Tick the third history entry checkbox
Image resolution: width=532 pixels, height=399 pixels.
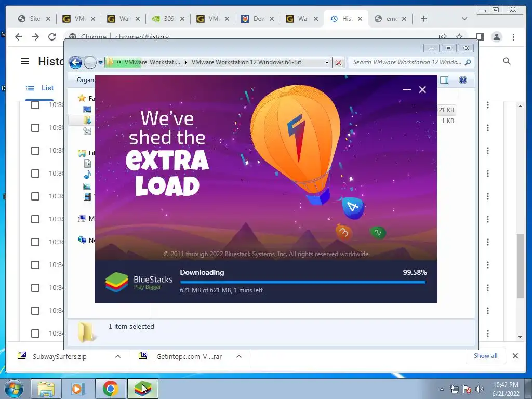[x=35, y=151]
